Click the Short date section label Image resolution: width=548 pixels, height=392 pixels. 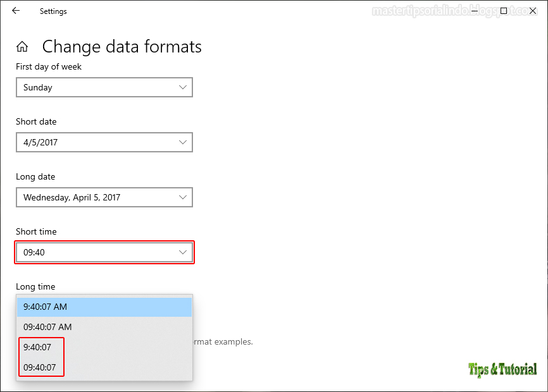36,121
